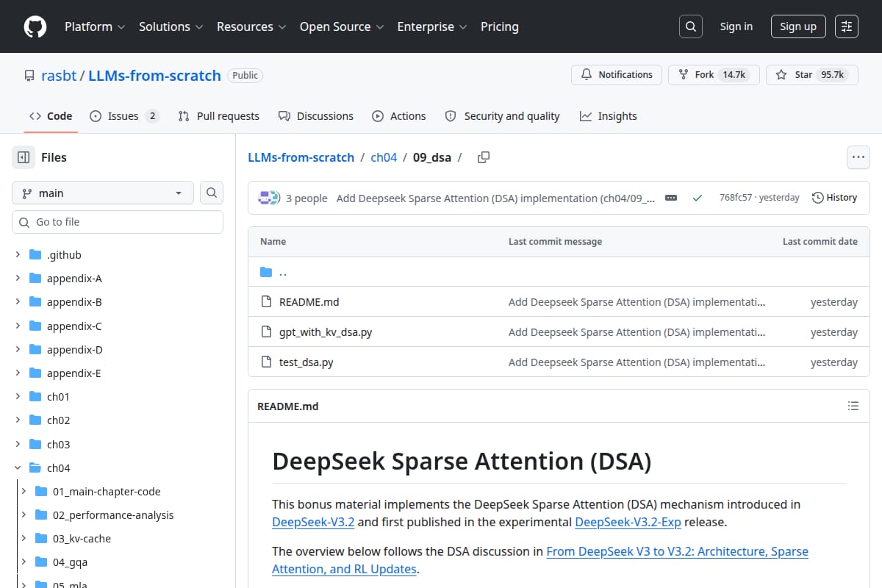Switch to the Issues tab
The image size is (882, 588).
pos(124,116)
